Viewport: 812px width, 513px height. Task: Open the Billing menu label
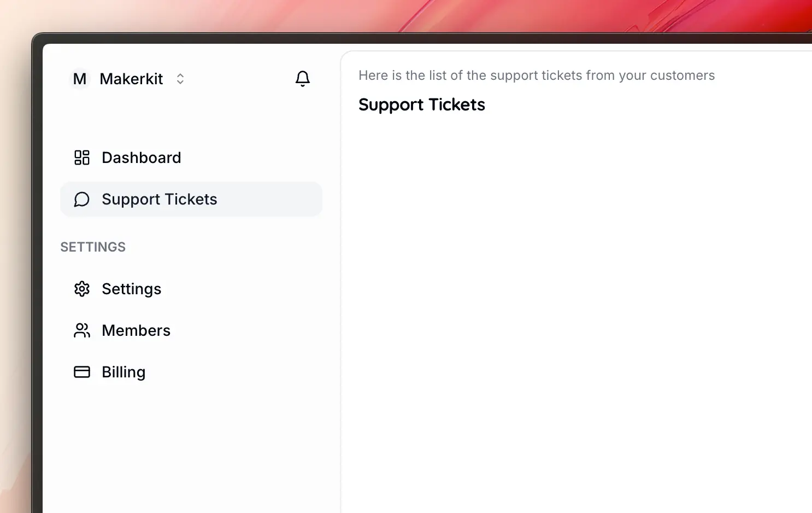[123, 372]
